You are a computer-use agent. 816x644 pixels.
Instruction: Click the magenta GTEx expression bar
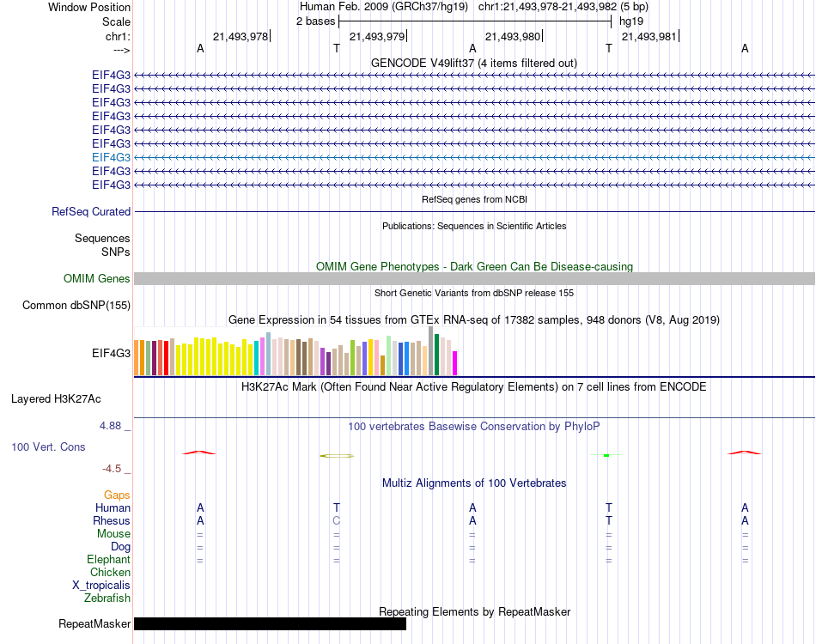(455, 363)
